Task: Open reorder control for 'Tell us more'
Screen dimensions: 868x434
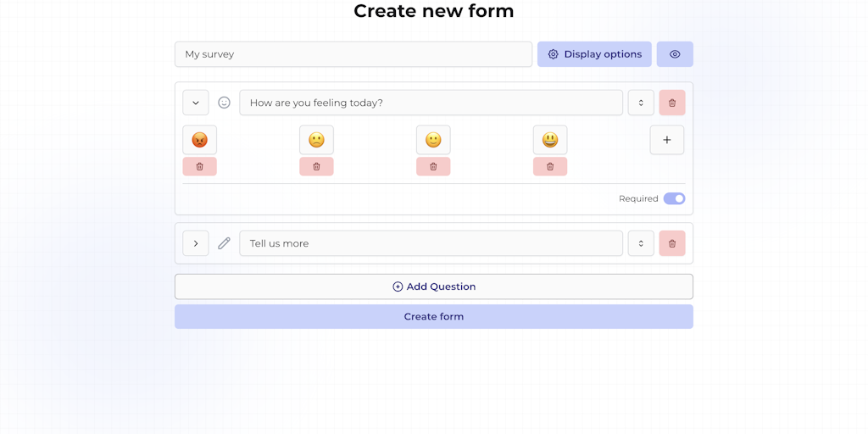Action: [x=641, y=243]
